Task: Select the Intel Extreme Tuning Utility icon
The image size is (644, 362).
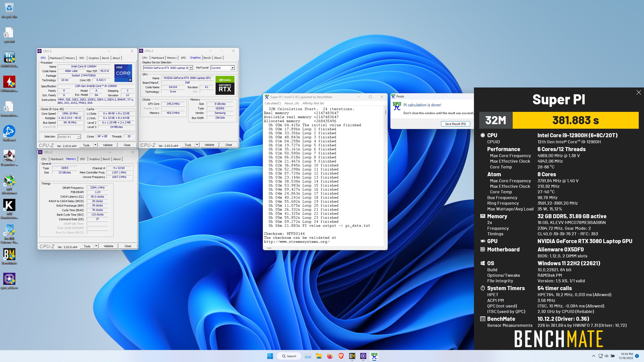Action: 9,234
